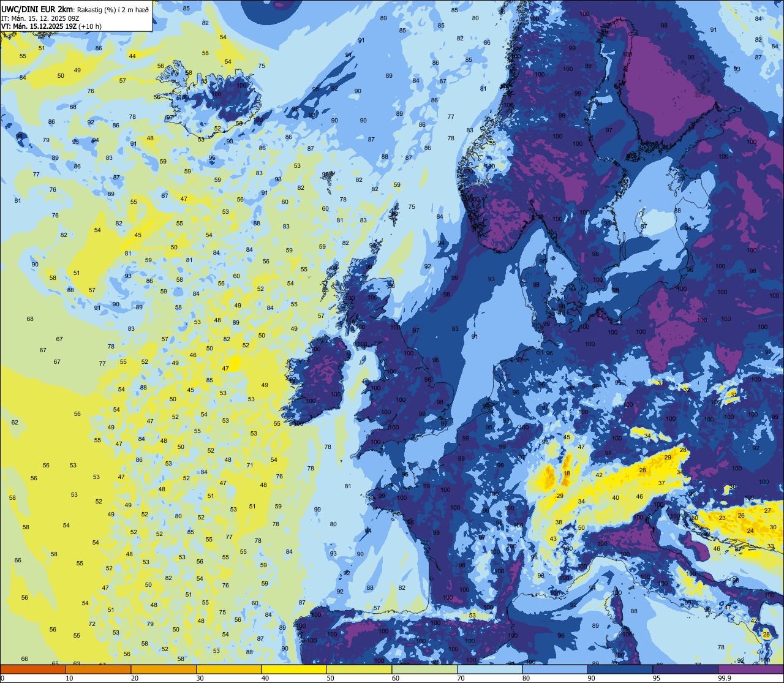Click the 90–95 dark blue legend swatch
This screenshot has width=784, height=683.
click(x=620, y=670)
